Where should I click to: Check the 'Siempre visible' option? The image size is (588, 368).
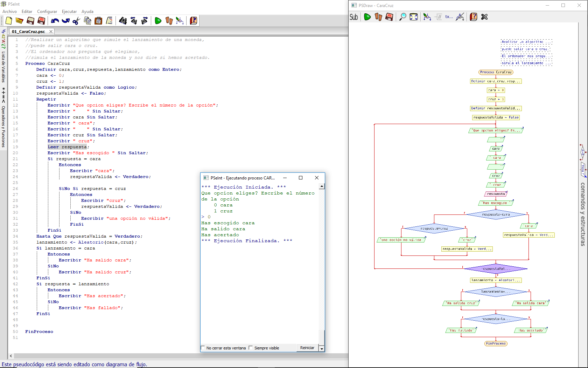point(251,348)
